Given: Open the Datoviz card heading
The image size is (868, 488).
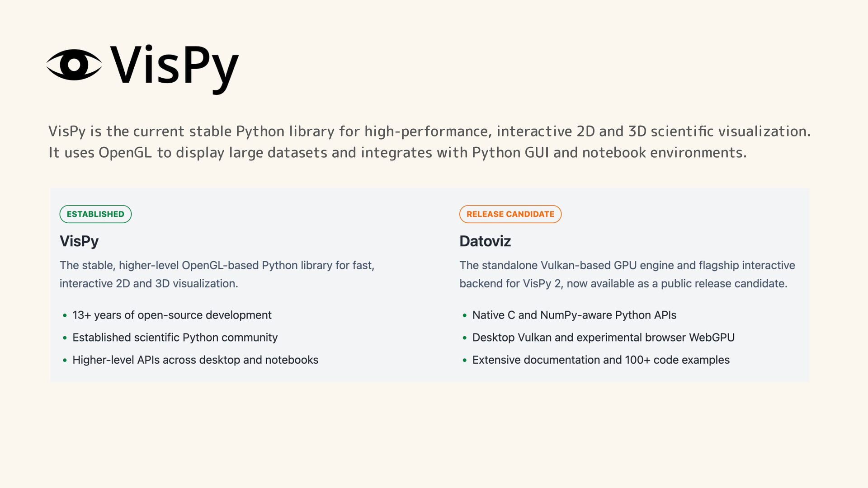Looking at the screenshot, I should point(485,241).
